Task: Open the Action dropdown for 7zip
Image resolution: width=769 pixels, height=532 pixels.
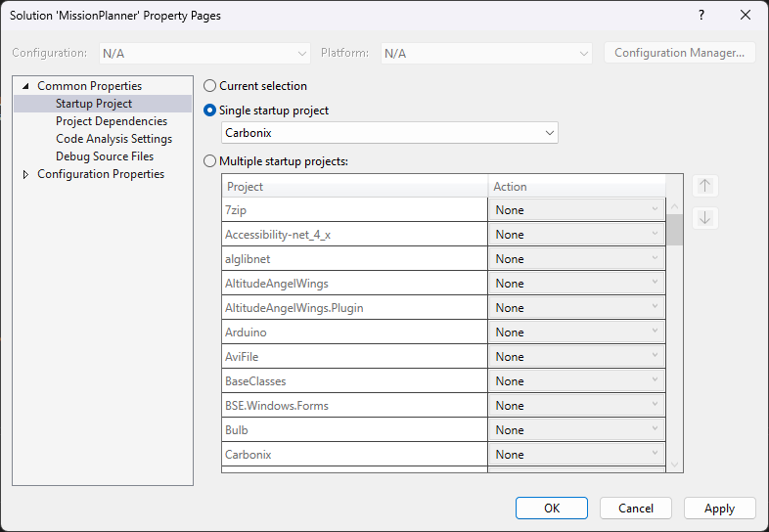Action: 577,210
